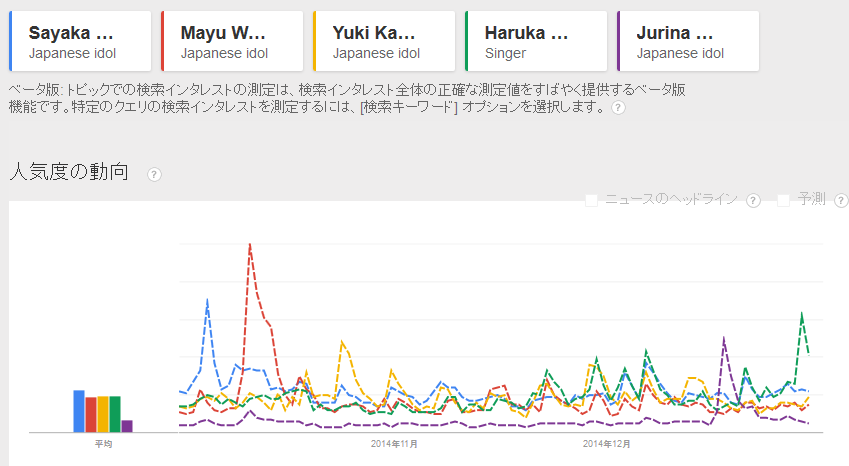
Task: Click the 2014年12月 axis label
Action: 607,443
